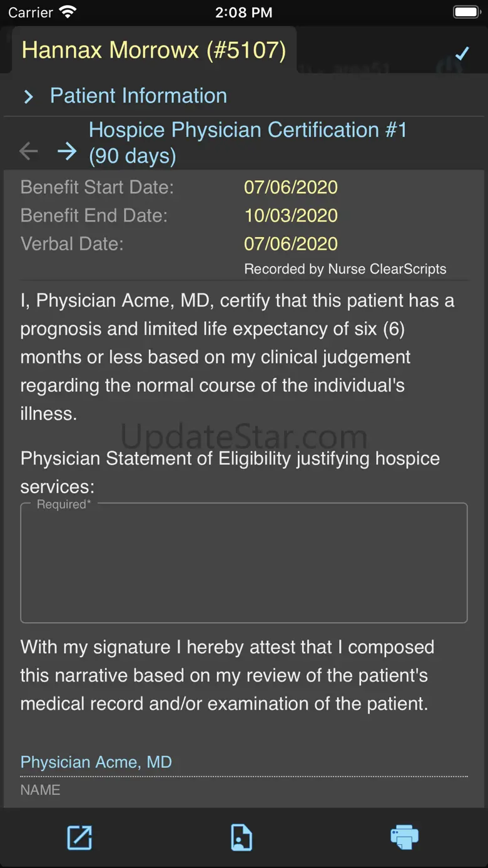The image size is (488, 868).
Task: Tap the checkmark icon in the header
Action: (462, 54)
